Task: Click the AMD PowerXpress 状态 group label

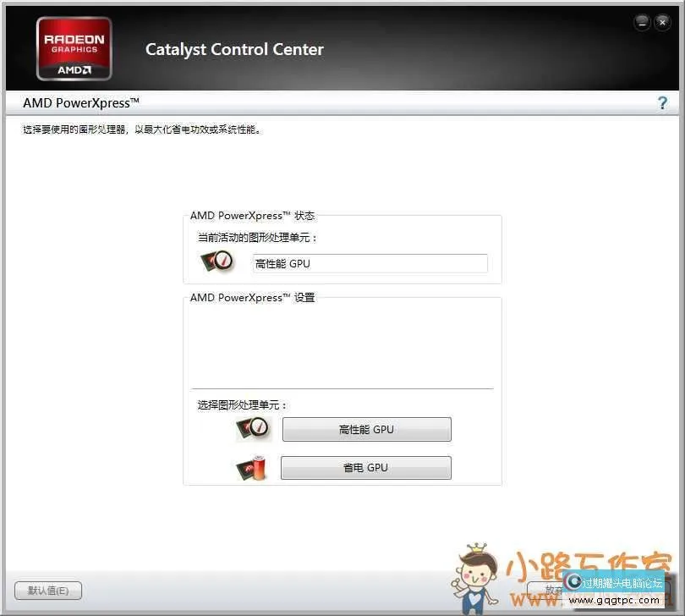Action: (x=252, y=216)
